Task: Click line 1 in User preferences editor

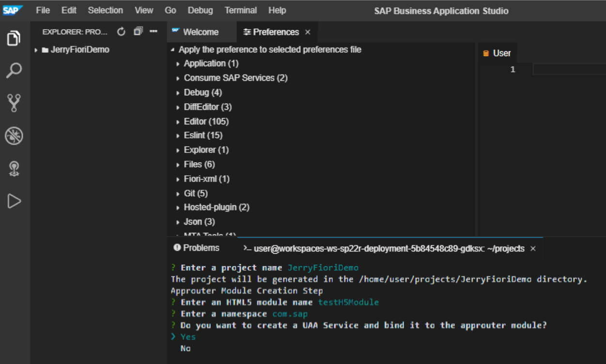Action: pyautogui.click(x=567, y=70)
